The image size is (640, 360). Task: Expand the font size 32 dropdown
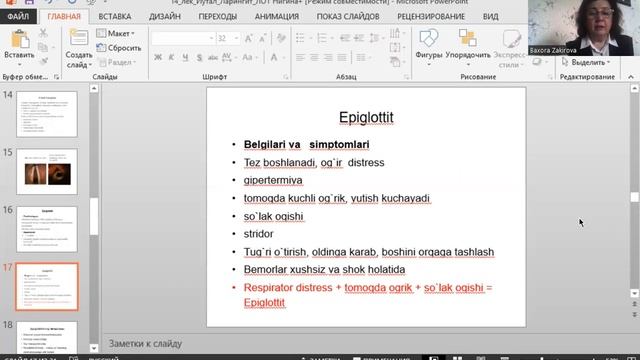[x=236, y=38]
